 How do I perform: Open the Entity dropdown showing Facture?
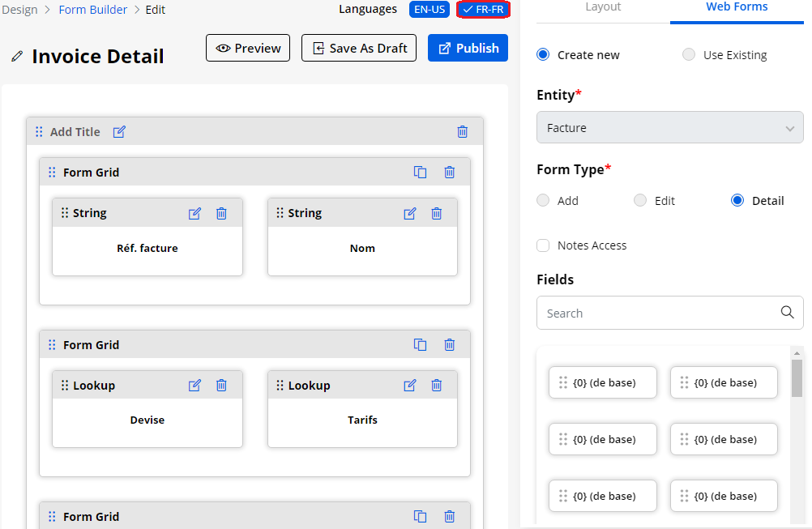tap(669, 128)
